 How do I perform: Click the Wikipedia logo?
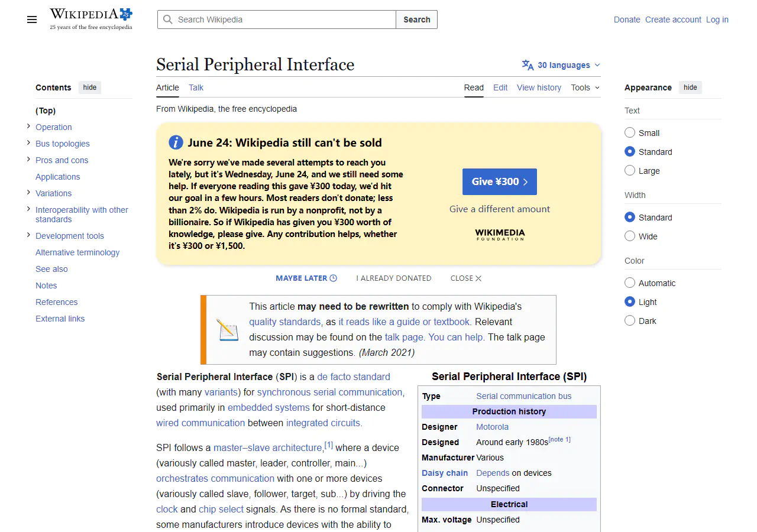(91, 19)
